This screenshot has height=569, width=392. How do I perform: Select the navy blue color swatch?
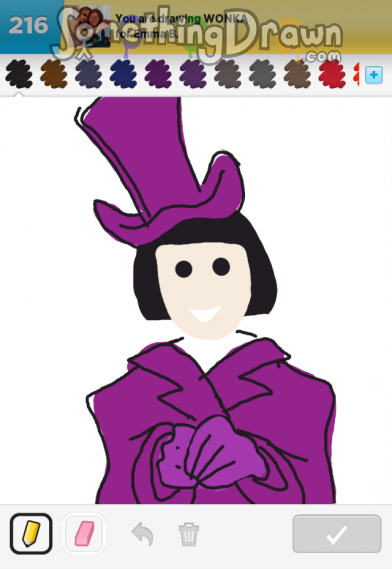coord(123,74)
